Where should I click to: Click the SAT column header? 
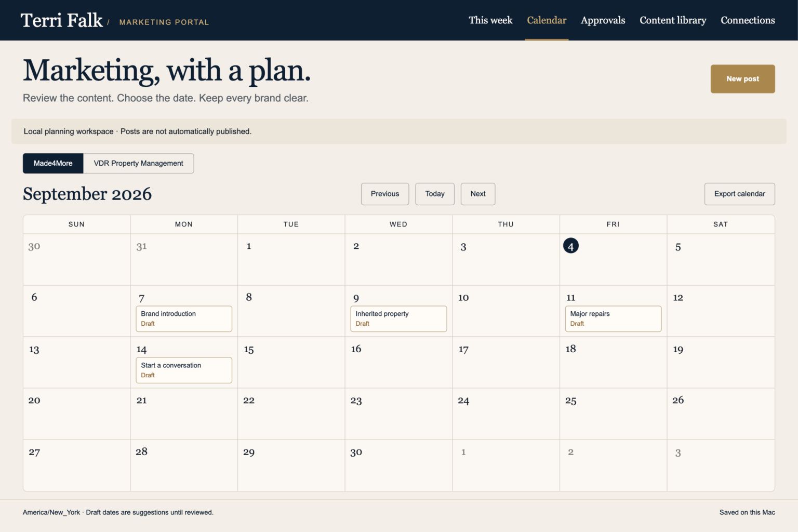pos(721,224)
